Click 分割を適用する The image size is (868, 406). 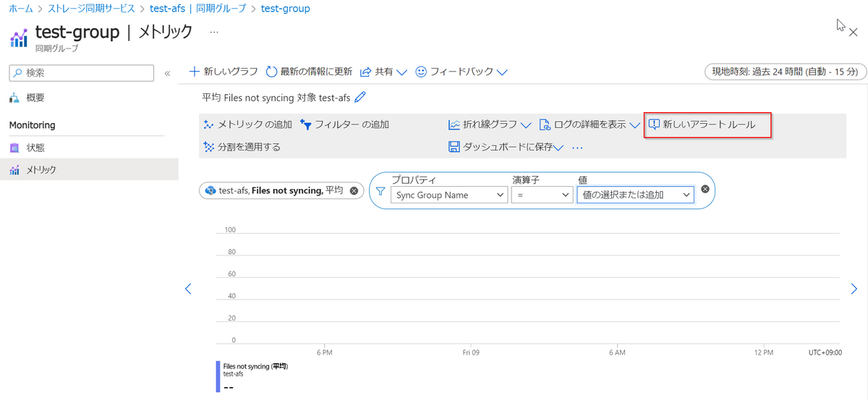tap(242, 147)
